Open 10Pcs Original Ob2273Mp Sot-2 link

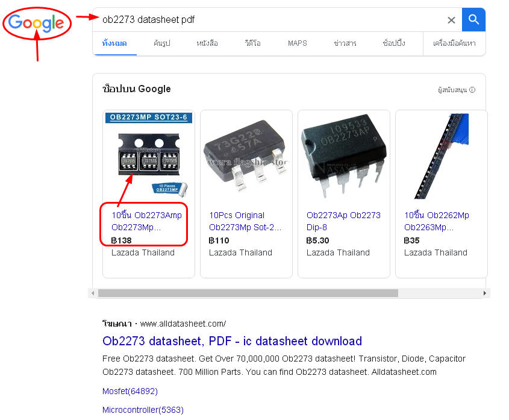point(245,221)
